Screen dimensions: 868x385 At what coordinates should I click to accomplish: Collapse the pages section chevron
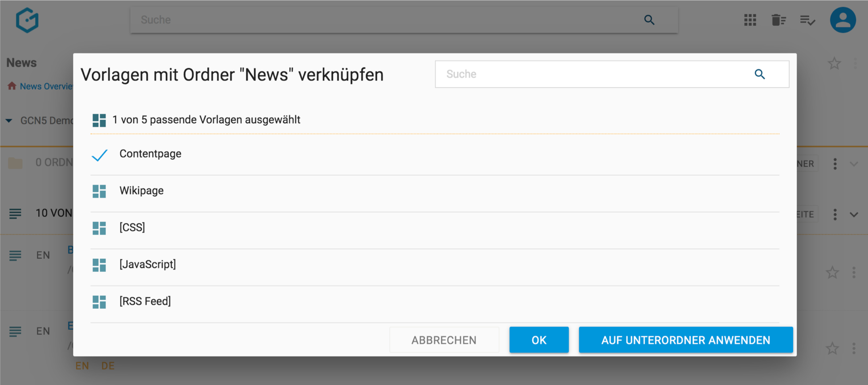pos(854,214)
